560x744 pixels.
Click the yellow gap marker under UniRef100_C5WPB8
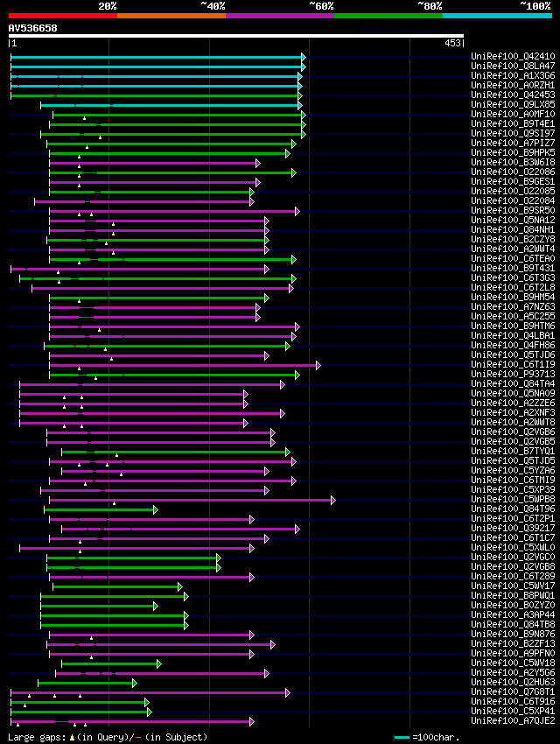tap(115, 503)
